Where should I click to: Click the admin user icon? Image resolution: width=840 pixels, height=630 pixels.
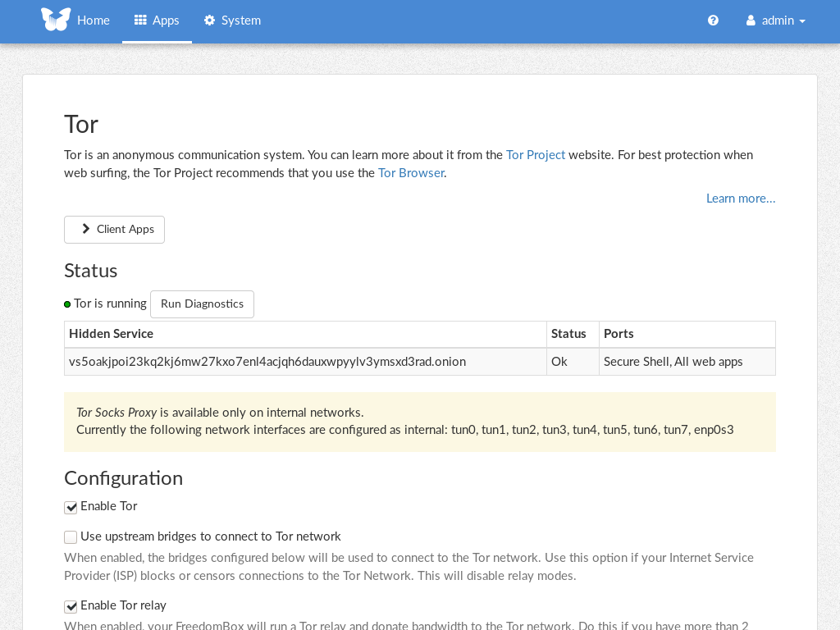(751, 21)
